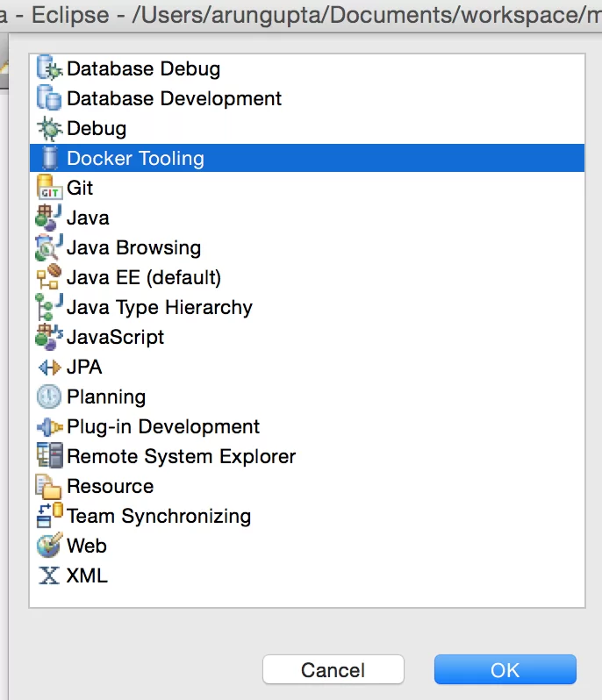Select the Plug-in Development label
602x700 pixels.
pos(163,427)
